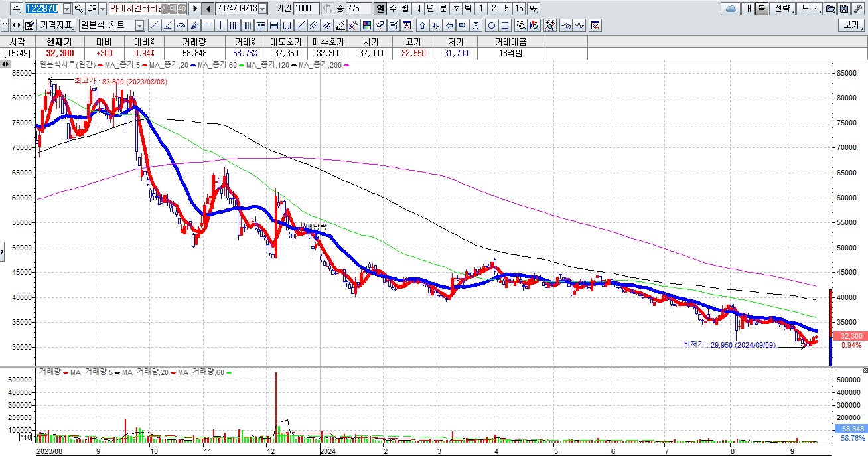Select the horizontal retracement lines tool

[x=261, y=25]
